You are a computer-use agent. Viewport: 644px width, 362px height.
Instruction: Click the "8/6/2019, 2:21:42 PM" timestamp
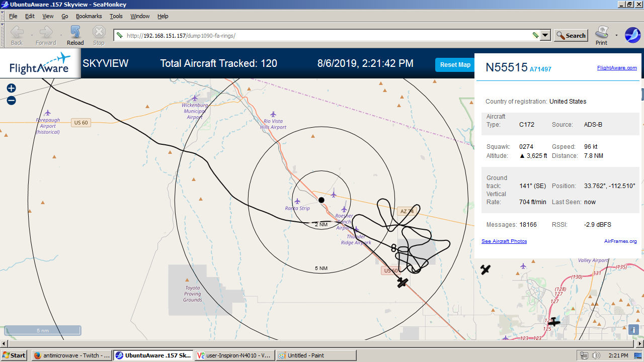(365, 63)
